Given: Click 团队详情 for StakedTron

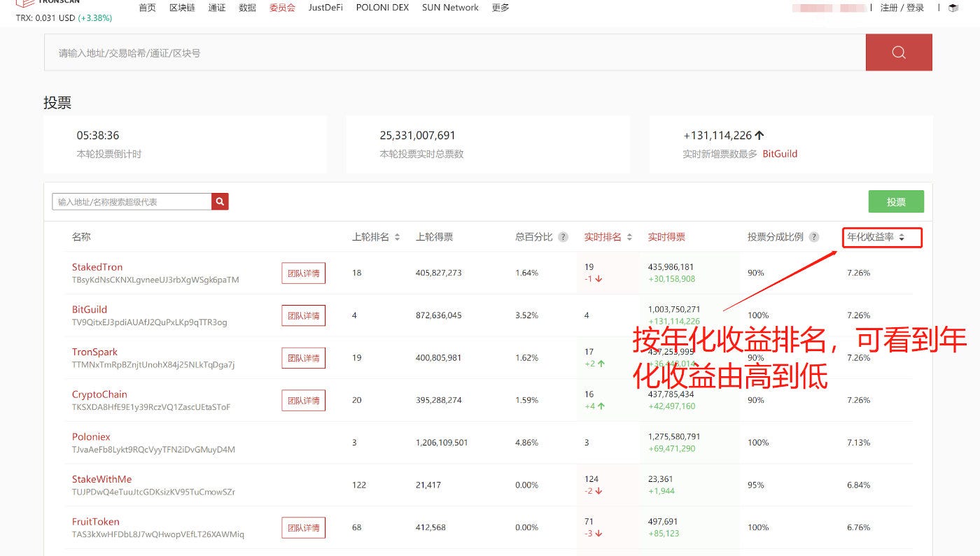Looking at the screenshot, I should click(x=304, y=273).
